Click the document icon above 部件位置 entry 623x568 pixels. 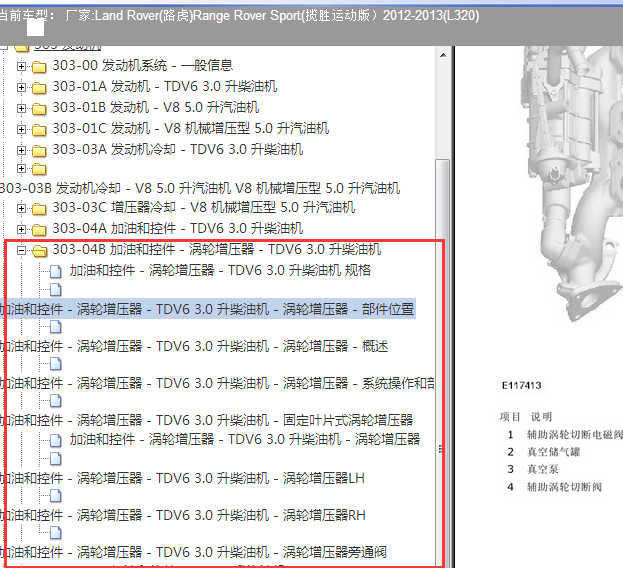[x=56, y=290]
